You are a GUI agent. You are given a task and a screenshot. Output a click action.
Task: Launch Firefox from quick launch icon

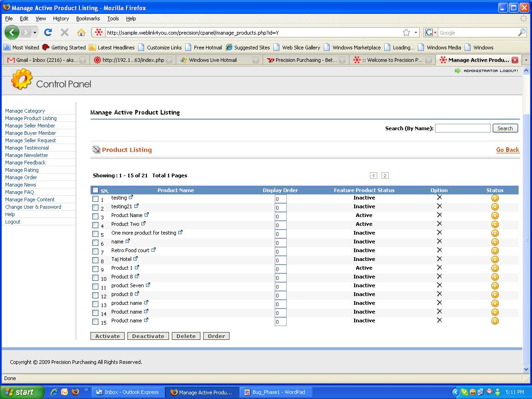point(75,392)
